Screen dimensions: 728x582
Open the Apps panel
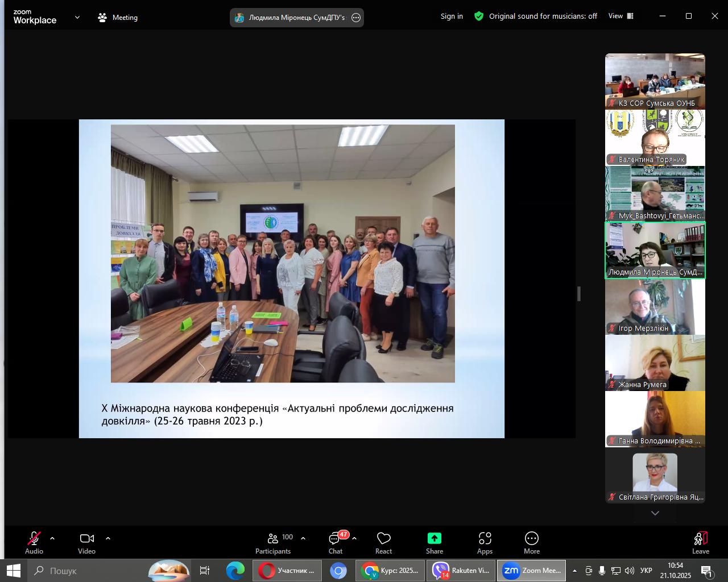[485, 542]
